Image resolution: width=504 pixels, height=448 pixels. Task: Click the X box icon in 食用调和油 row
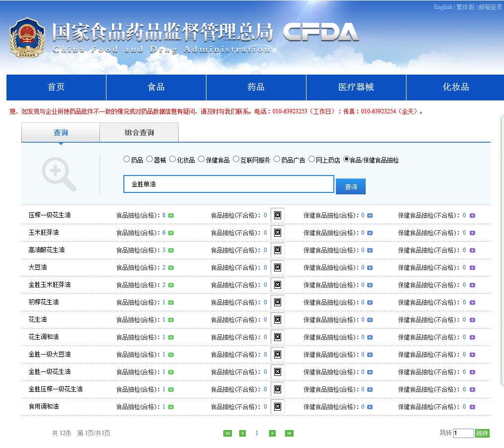point(278,407)
